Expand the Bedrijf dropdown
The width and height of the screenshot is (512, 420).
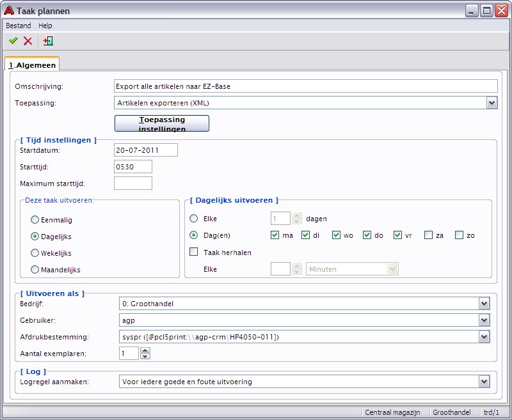click(484, 304)
